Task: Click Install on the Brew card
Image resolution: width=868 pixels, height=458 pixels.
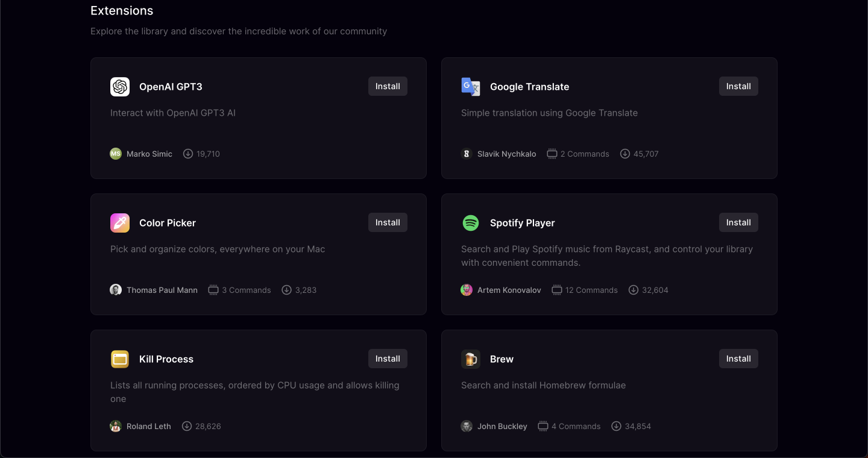Action: 738,359
